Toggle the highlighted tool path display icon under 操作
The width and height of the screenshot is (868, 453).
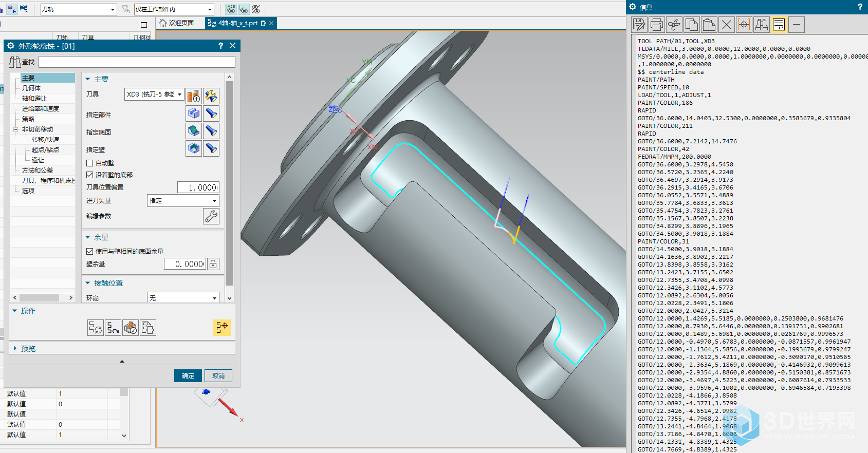(222, 328)
